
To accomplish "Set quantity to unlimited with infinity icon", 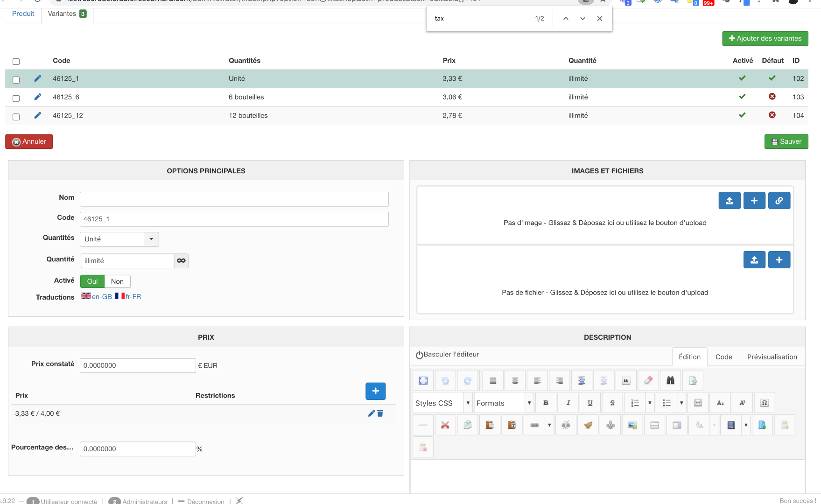I will tap(181, 261).
